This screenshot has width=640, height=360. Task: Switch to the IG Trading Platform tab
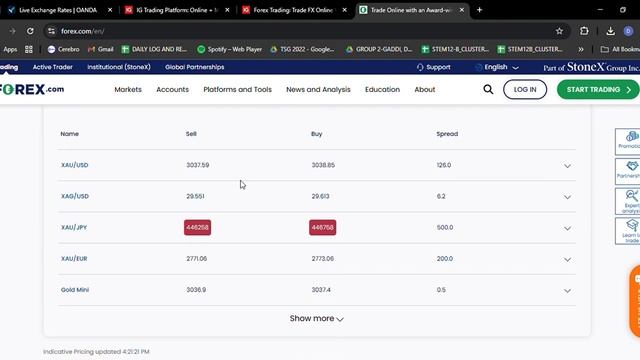pos(176,10)
